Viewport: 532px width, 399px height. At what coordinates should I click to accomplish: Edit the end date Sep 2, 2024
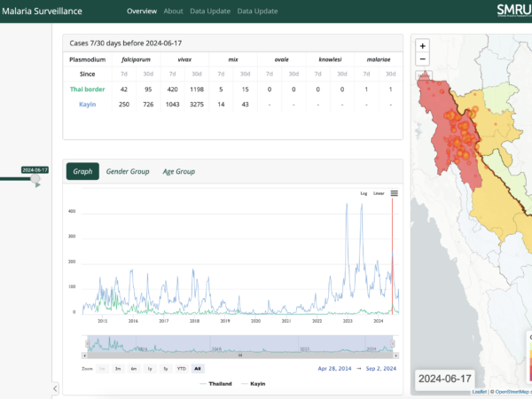pos(381,369)
